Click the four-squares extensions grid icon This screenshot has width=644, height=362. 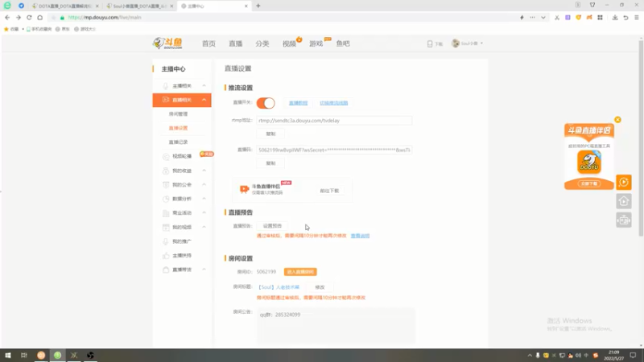[600, 18]
